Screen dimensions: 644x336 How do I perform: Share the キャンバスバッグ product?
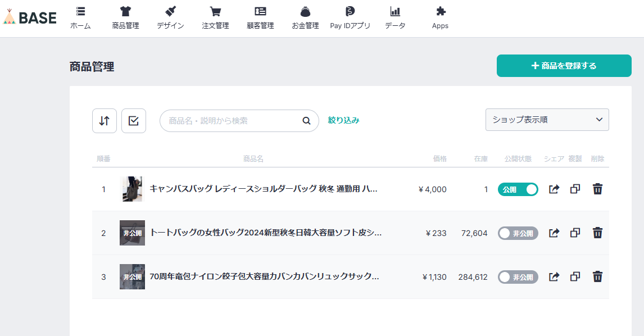click(554, 189)
